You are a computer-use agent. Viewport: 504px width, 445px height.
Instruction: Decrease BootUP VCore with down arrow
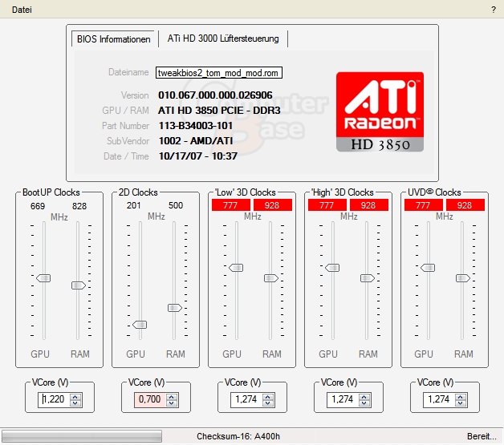[x=75, y=403]
